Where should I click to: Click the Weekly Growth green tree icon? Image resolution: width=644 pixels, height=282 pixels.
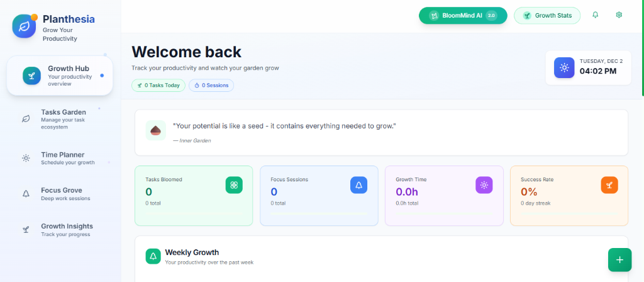pos(153,256)
